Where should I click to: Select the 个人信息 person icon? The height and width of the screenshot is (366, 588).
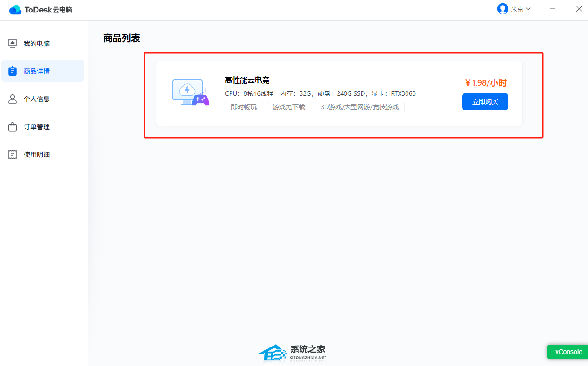pos(12,99)
